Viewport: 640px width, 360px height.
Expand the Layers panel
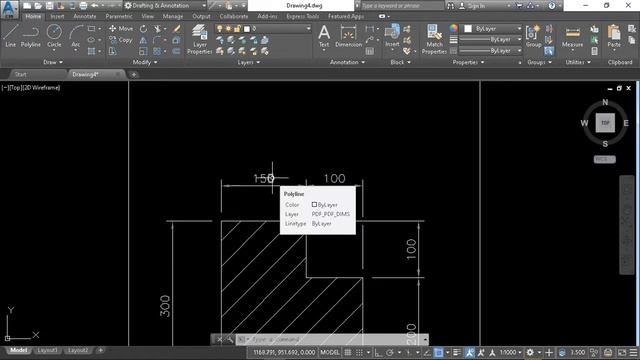coord(249,62)
